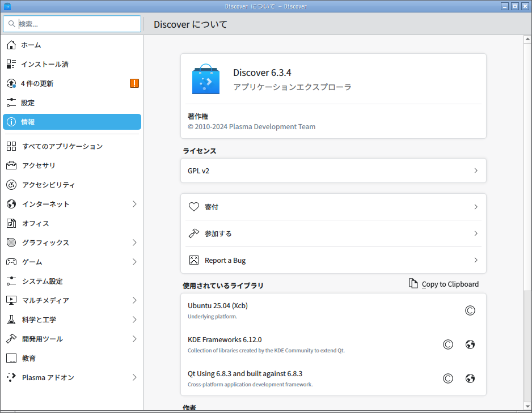Click the copyright icon for Qt row
532x413 pixels.
(x=448, y=378)
